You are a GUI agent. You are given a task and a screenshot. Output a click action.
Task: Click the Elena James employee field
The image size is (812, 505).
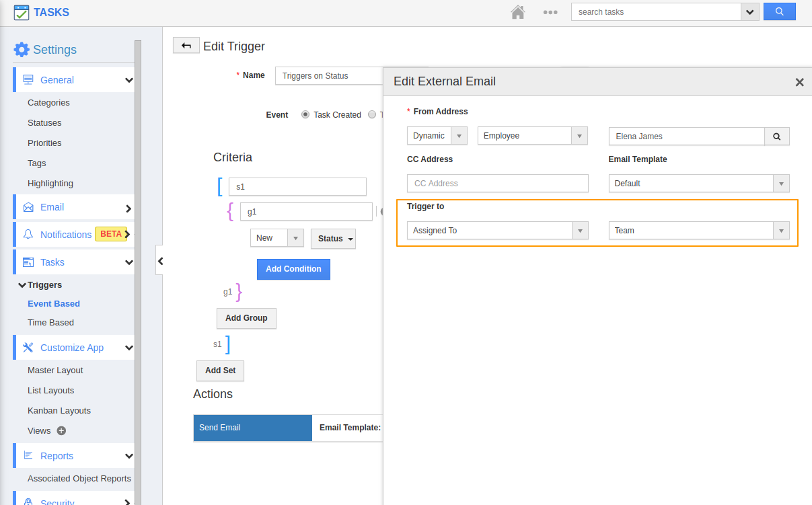[x=686, y=137]
